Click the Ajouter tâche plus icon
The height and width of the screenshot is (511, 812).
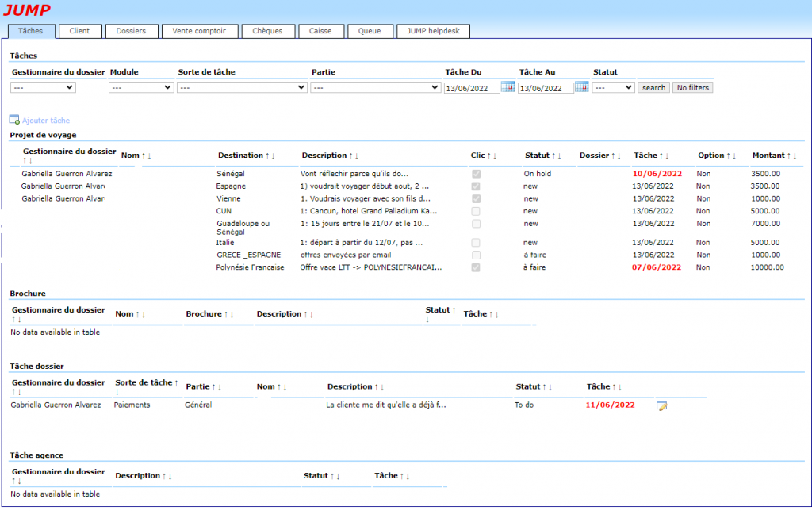(x=14, y=121)
